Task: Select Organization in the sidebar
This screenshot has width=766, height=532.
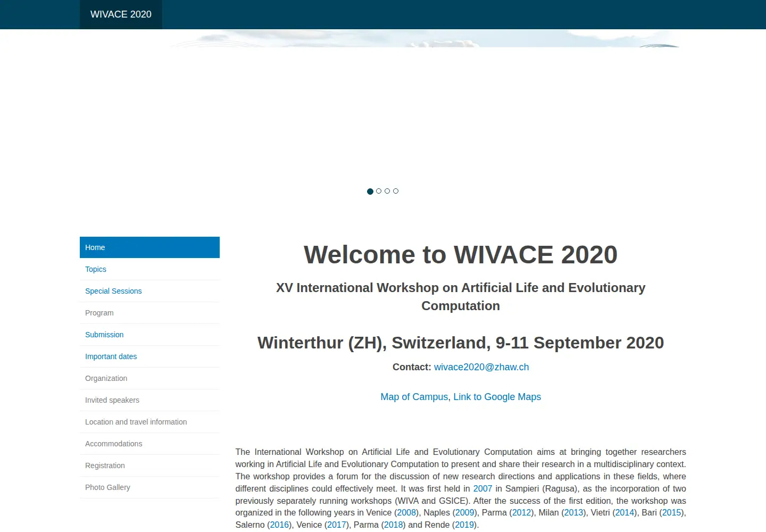Action: click(x=149, y=378)
